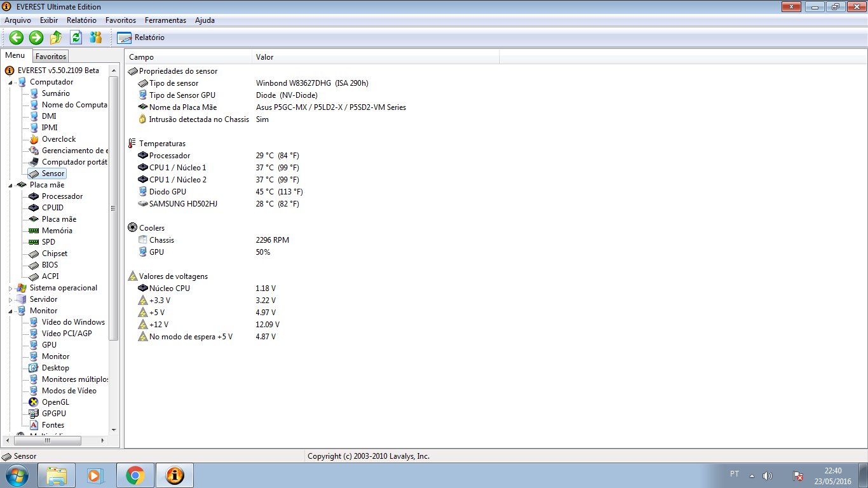Open the Ajuda menu

[205, 20]
